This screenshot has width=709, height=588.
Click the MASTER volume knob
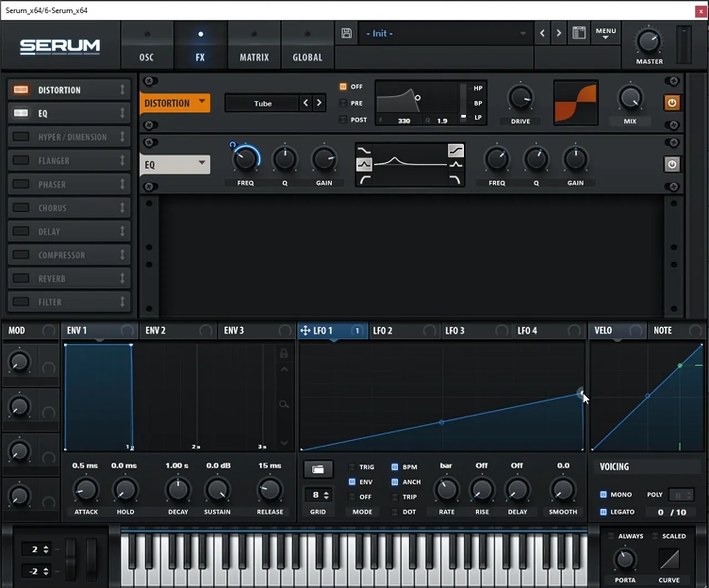tap(649, 42)
